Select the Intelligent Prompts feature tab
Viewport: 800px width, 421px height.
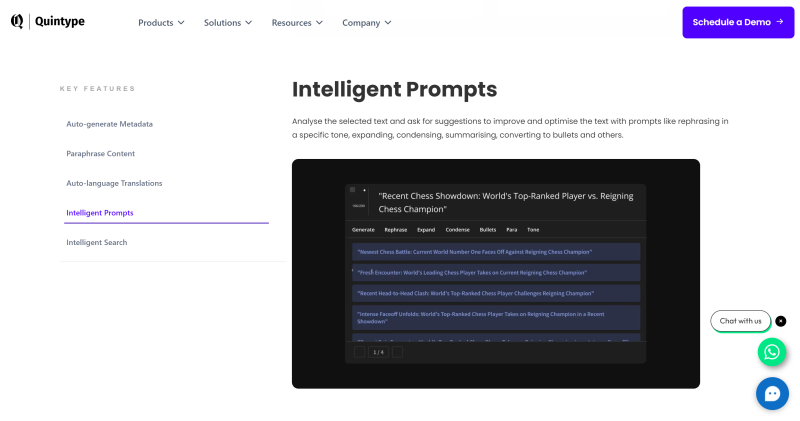point(100,213)
